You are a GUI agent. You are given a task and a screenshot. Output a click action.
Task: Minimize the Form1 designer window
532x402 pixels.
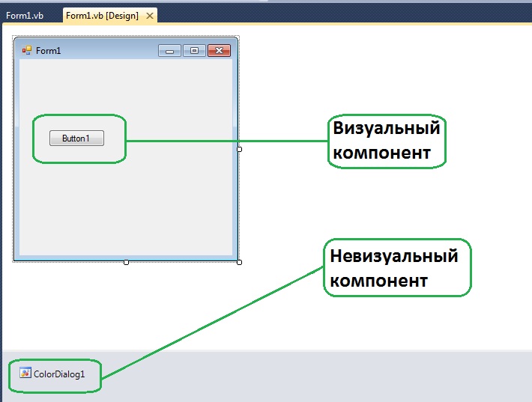tap(169, 51)
